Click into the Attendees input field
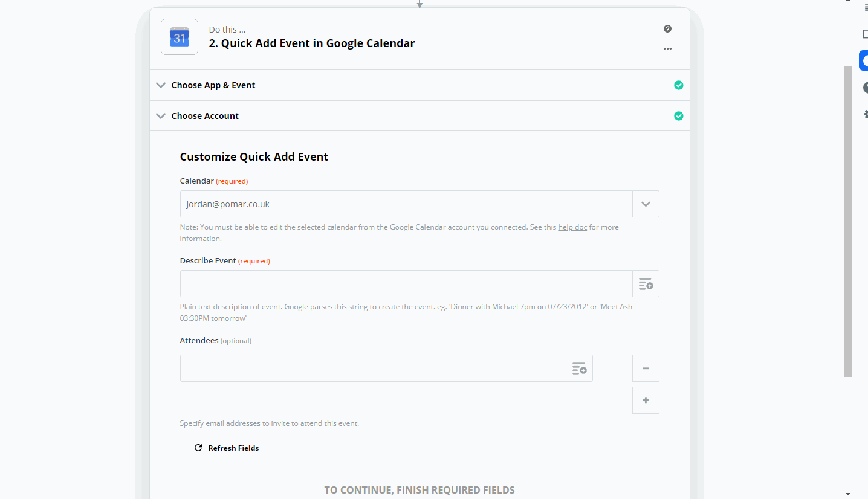The image size is (868, 499). tap(373, 369)
